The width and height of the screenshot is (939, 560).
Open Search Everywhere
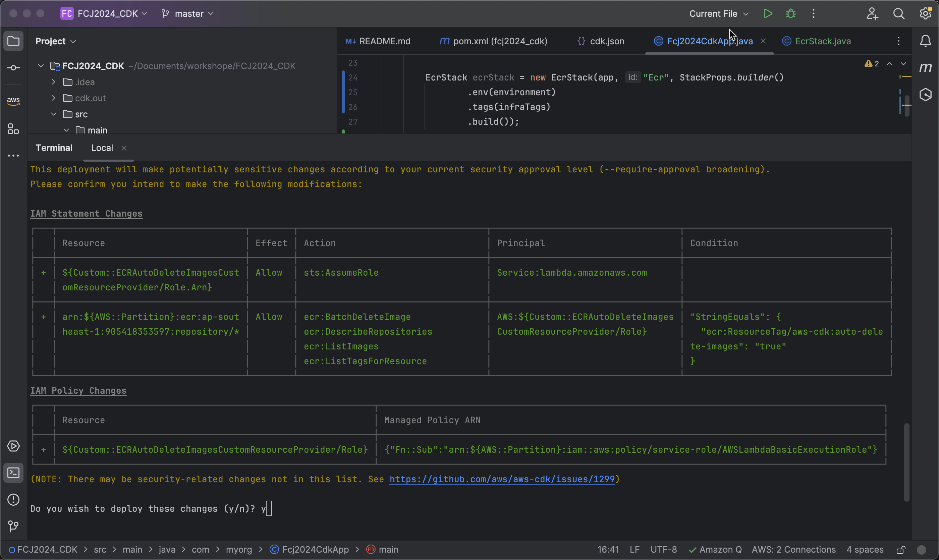pos(899,14)
